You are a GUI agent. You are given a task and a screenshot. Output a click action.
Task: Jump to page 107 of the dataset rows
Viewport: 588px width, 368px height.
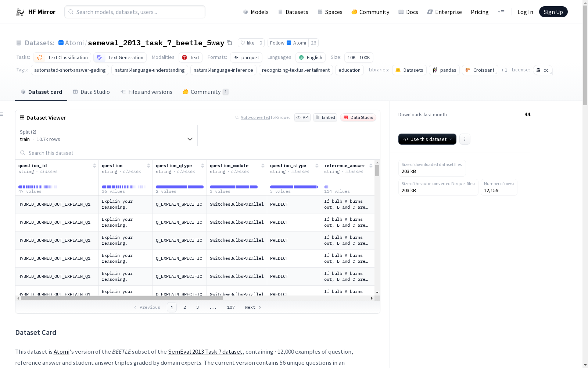(x=231, y=307)
